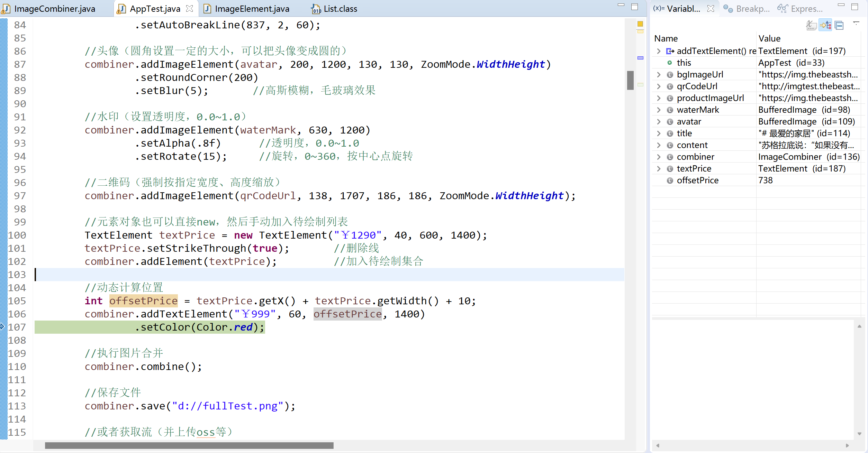Viewport: 868px width, 453px height.
Task: Close the AppTest.java editor tab
Action: 189,9
